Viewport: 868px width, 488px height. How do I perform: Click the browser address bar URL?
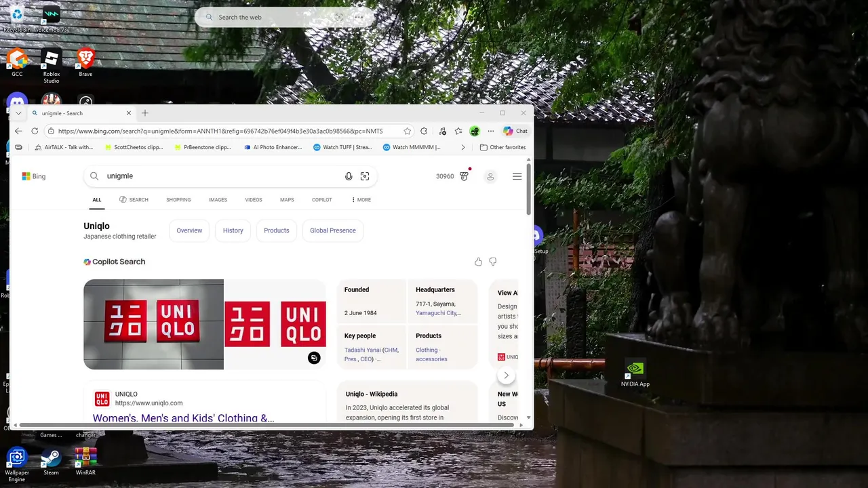220,131
